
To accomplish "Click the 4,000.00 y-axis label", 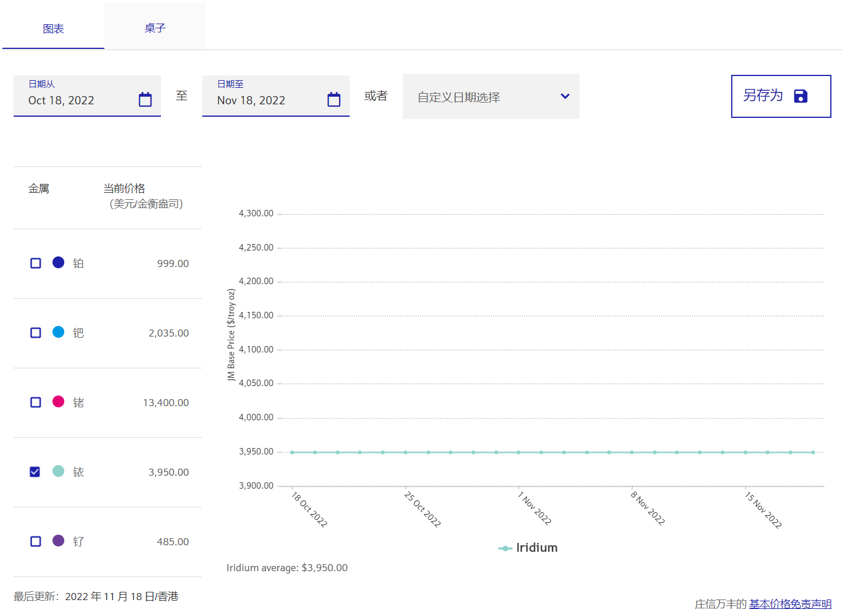I will (256, 417).
